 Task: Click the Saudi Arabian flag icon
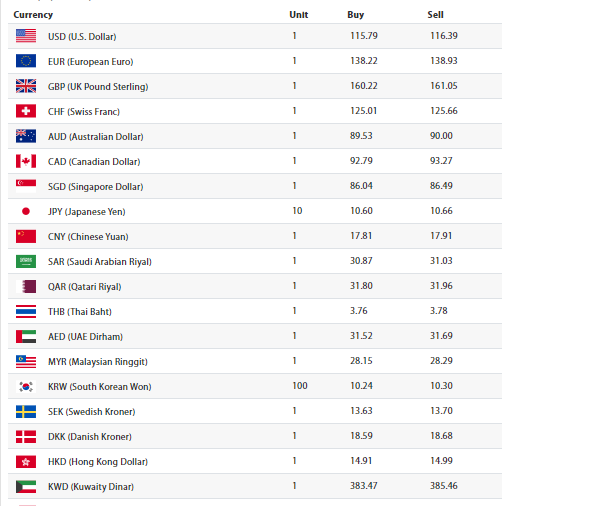[26, 261]
